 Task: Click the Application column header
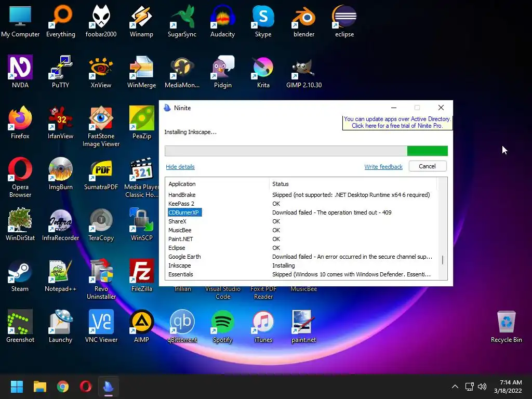tap(218, 184)
